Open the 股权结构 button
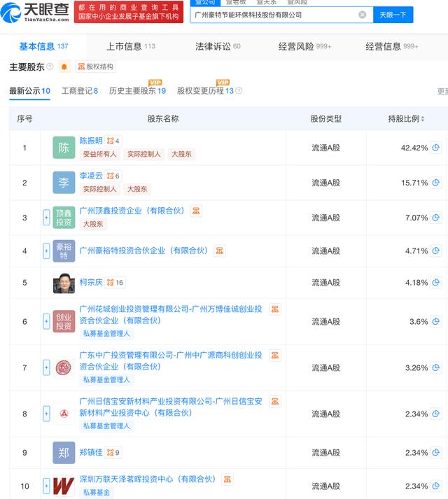 96,67
